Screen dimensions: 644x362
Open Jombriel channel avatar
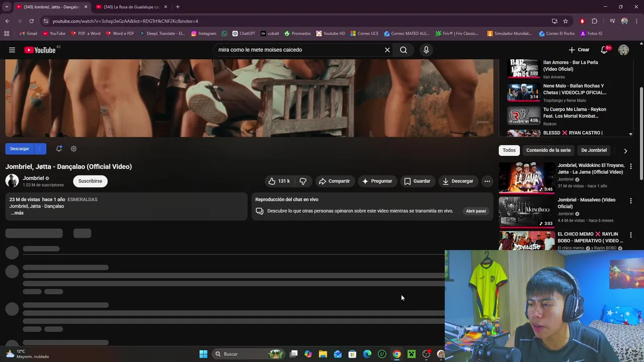[12, 181]
